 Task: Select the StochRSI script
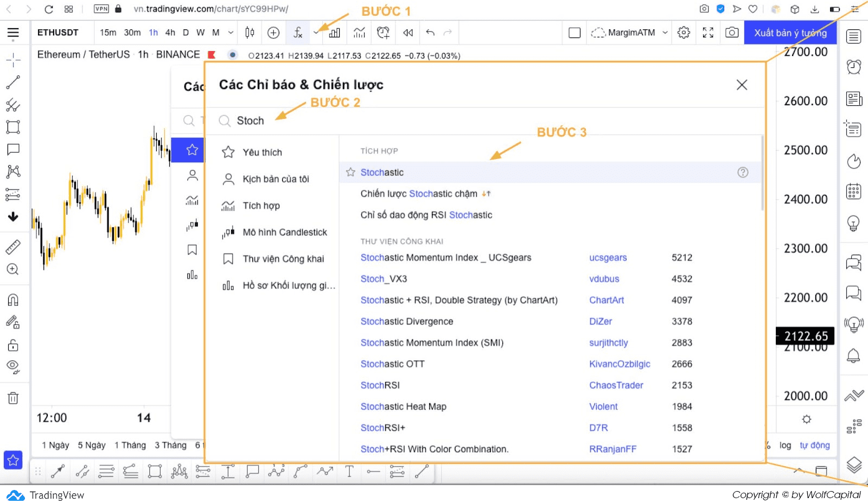coord(380,385)
